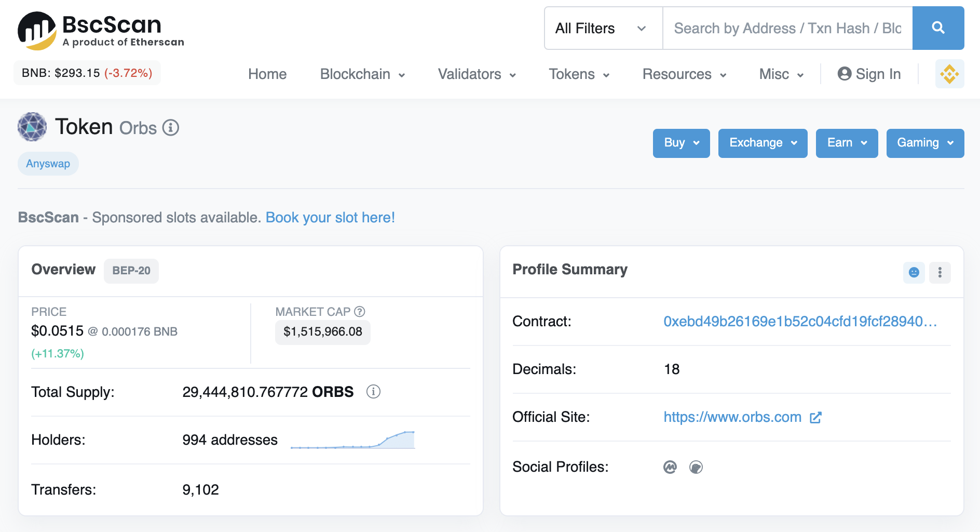980x532 pixels.
Task: Open the Buy dropdown button
Action: pyautogui.click(x=682, y=143)
